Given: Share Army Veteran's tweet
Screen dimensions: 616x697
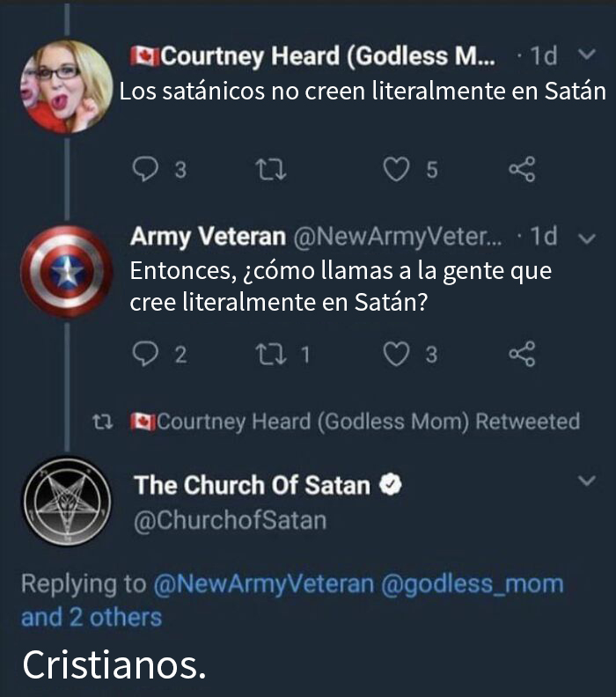Looking at the screenshot, I should click(x=522, y=355).
